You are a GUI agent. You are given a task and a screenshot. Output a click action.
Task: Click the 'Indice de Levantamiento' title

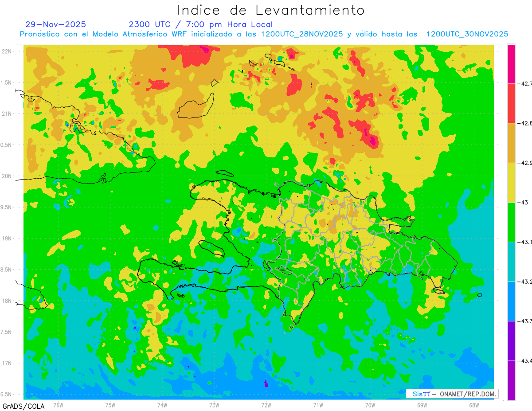coord(271,10)
